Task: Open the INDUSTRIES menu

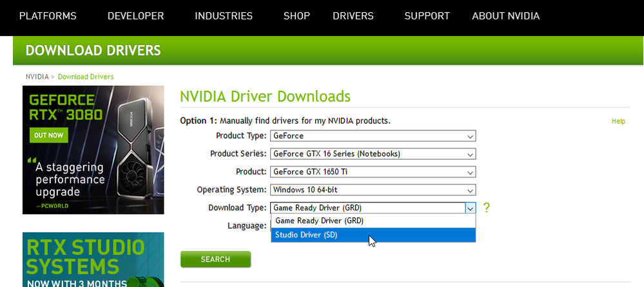Action: point(224,16)
